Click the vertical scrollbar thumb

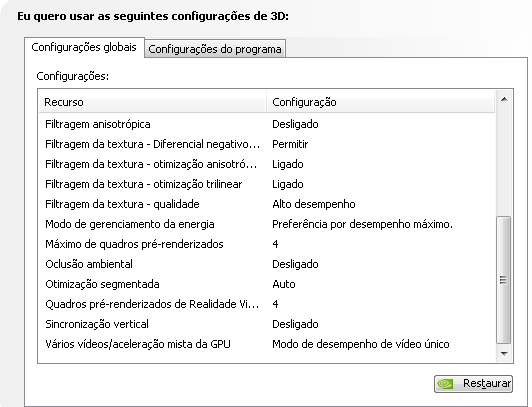click(504, 280)
